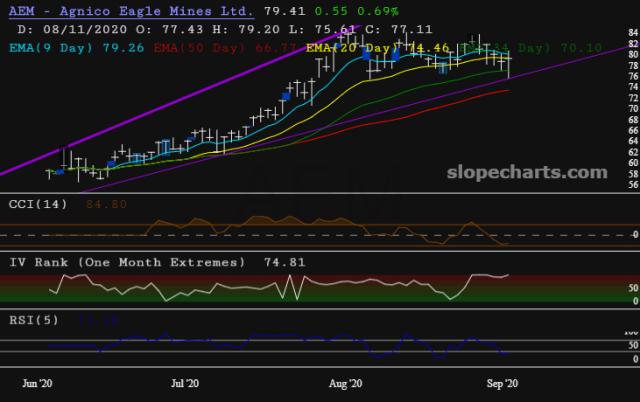Image resolution: width=640 pixels, height=402 pixels.
Task: Open the AEM - Agnico Eagle Mines Ltd. link
Action: click(x=131, y=11)
